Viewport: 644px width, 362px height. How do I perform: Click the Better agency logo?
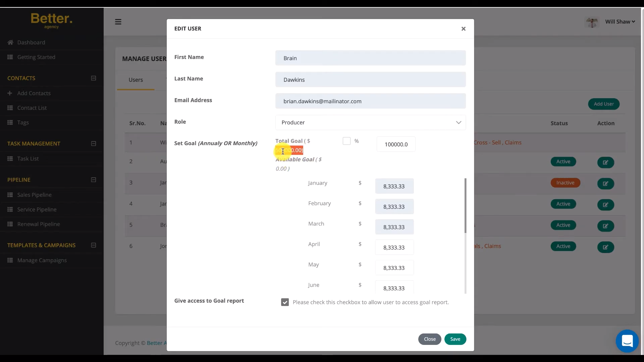pyautogui.click(x=51, y=21)
